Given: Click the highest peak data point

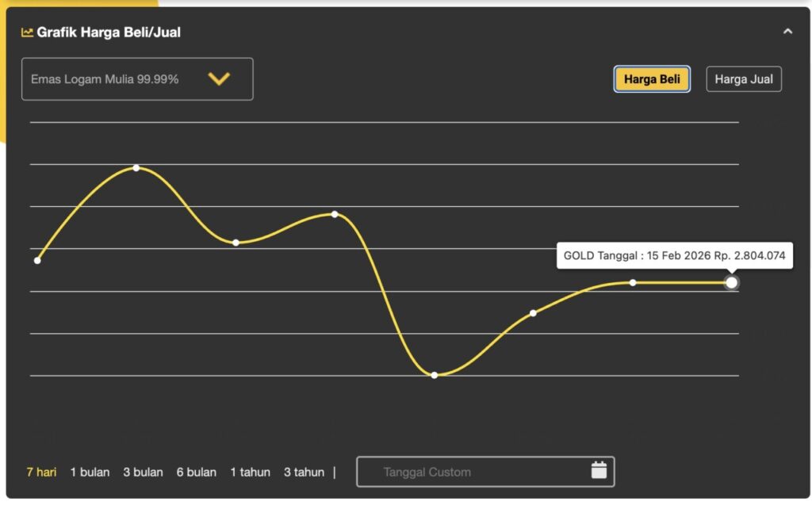Looking at the screenshot, I should (136, 168).
